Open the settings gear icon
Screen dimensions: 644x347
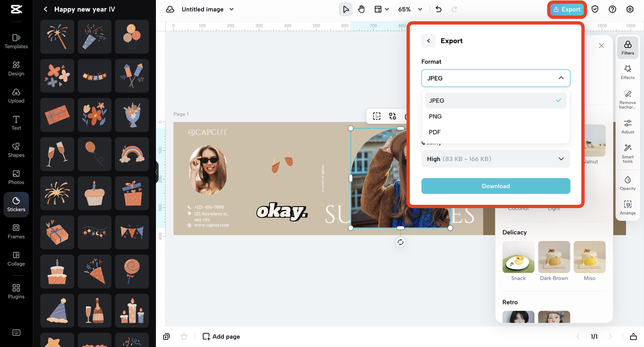630,9
